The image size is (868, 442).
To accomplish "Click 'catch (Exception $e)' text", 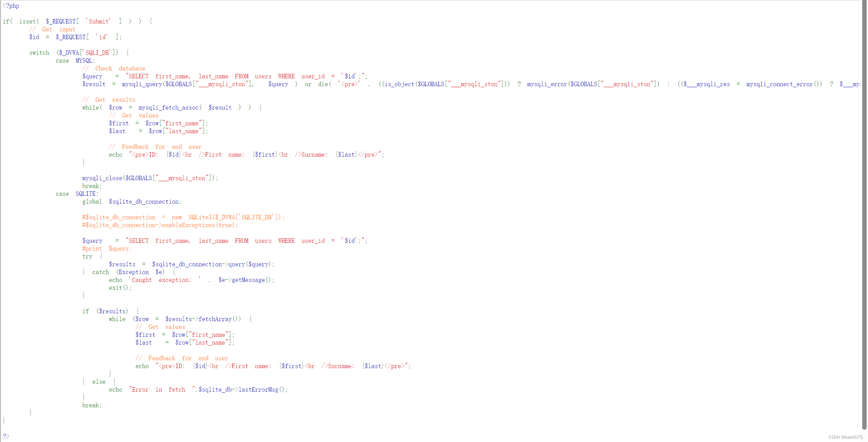I will (128, 272).
